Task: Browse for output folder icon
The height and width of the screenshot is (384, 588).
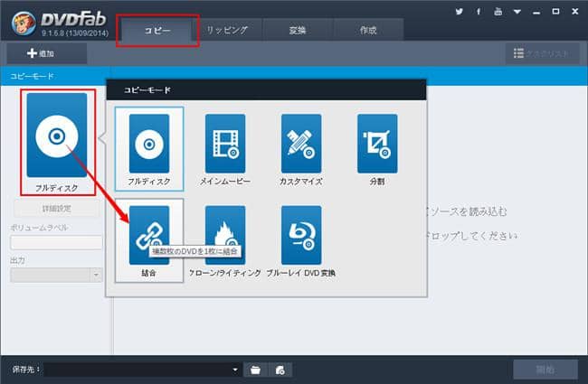Action: pos(256,370)
